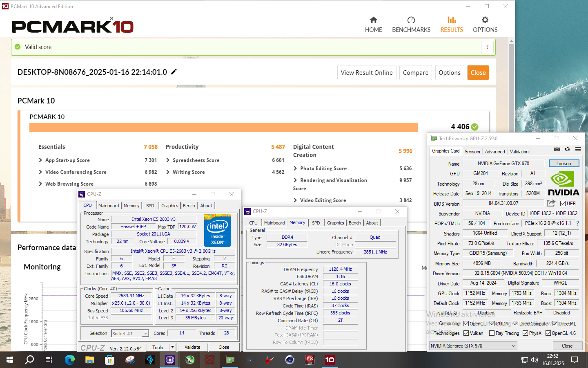
Task: Open the Windows Start menu
Action: point(10,360)
